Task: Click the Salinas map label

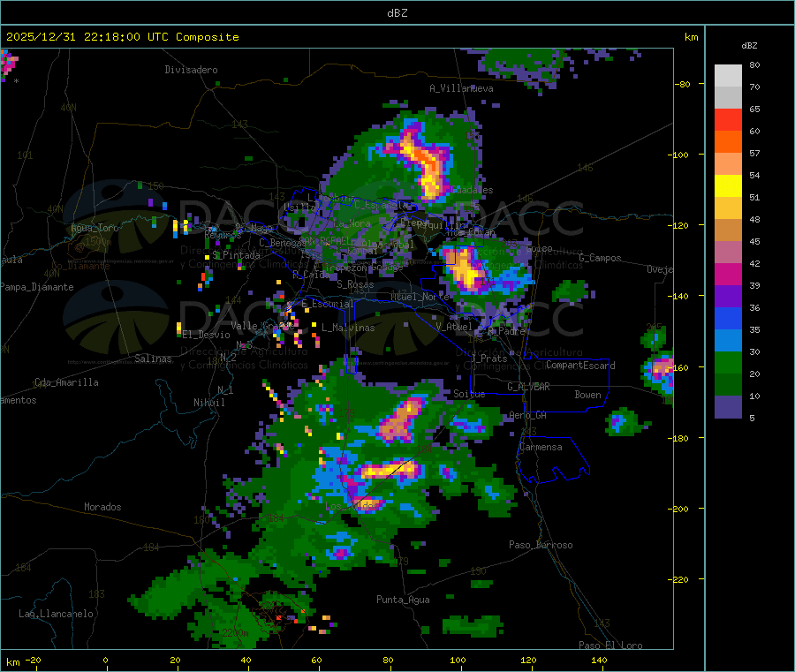Action: click(153, 359)
